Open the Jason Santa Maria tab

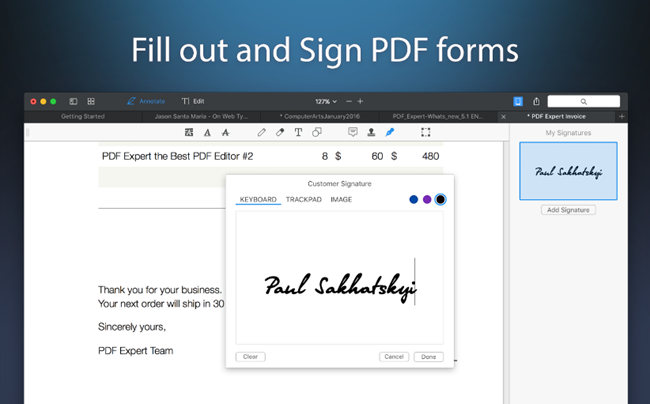[201, 116]
